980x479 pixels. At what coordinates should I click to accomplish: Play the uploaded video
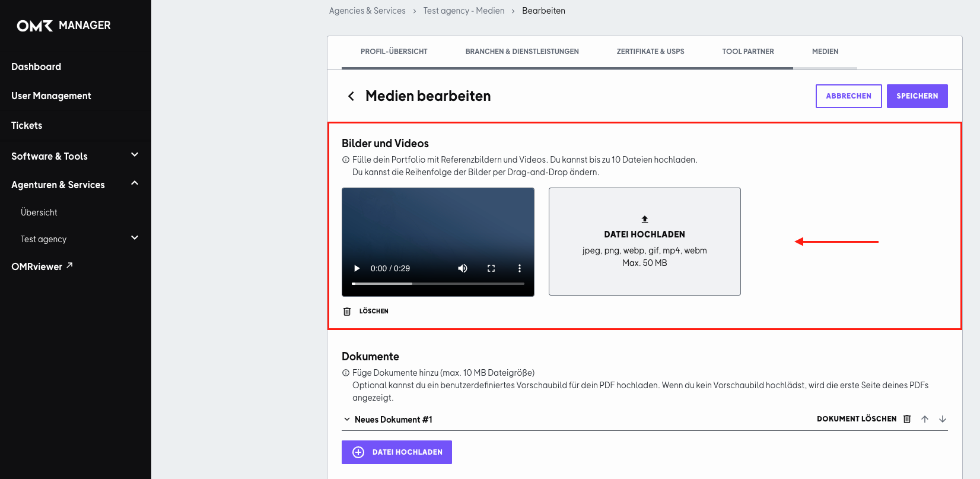click(357, 268)
